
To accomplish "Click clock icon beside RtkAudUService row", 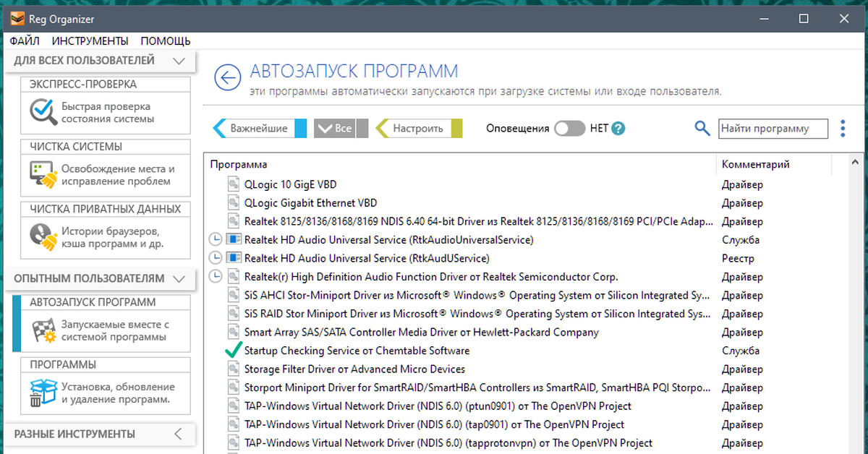I will coord(215,258).
